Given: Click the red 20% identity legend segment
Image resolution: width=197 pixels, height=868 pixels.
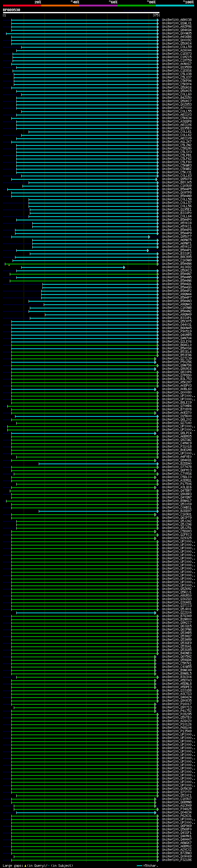Looking at the screenshot, I should tap(22, 6).
